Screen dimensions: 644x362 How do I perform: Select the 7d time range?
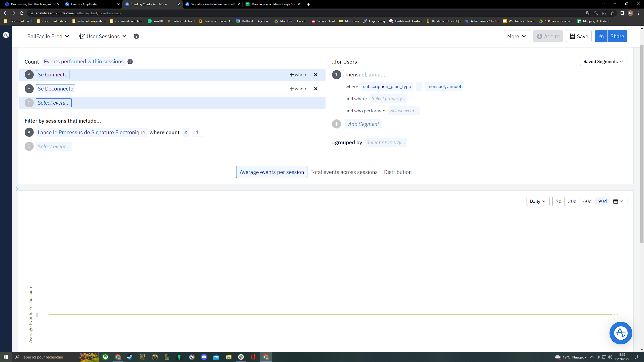point(558,201)
